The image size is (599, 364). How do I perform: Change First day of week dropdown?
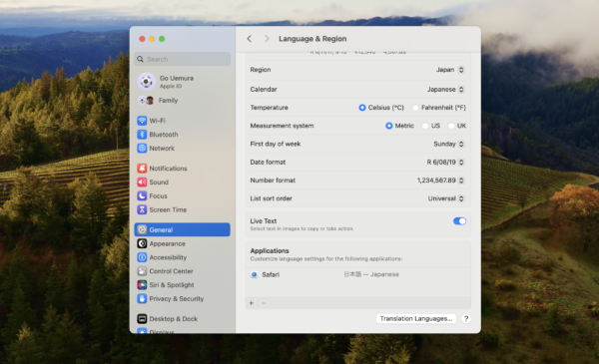tap(449, 144)
